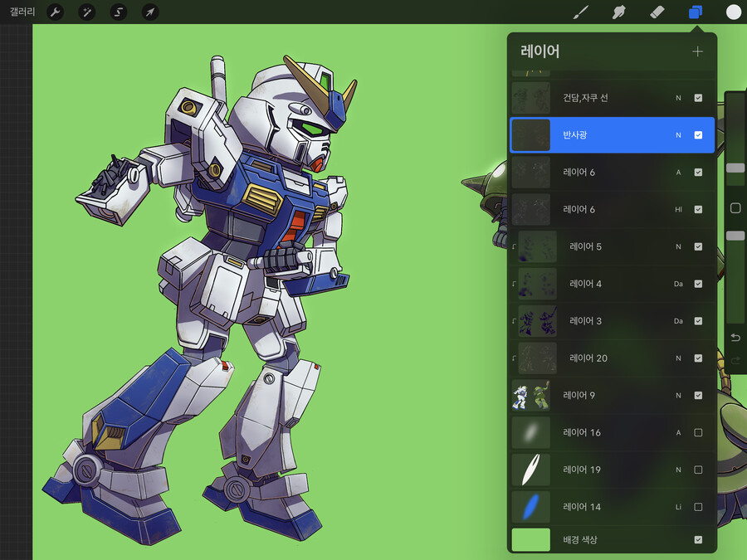The height and width of the screenshot is (560, 747).
Task: Open the Actions wrench menu
Action: coord(56,12)
